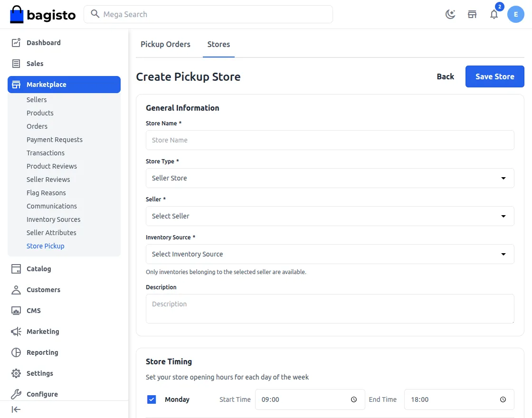Open Orders submenu item
Viewport: 532px width, 418px height.
pos(37,126)
